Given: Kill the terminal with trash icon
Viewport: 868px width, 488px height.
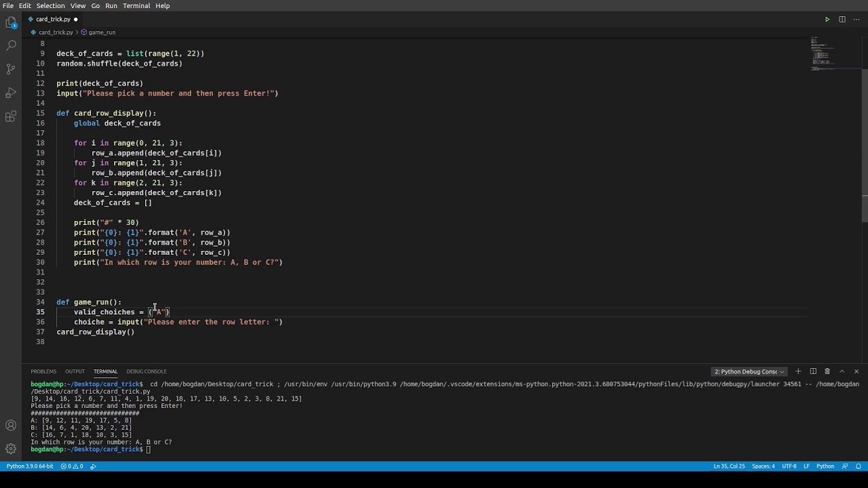Looking at the screenshot, I should pos(827,371).
